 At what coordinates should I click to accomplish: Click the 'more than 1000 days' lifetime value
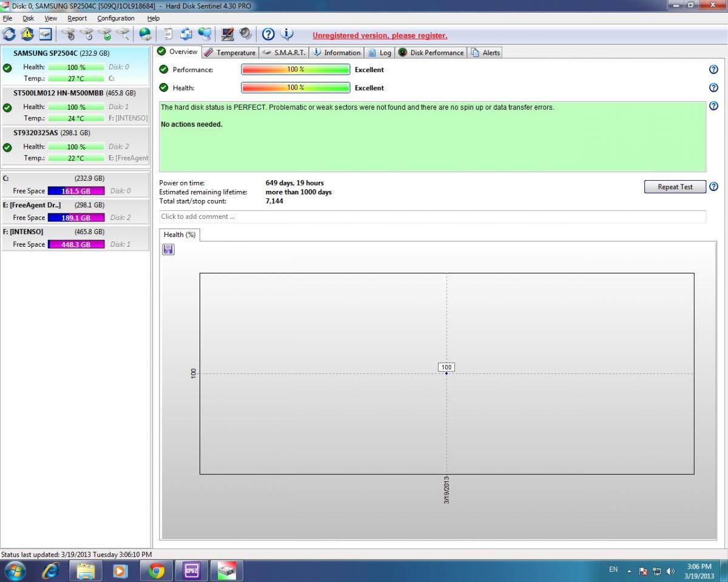298,192
